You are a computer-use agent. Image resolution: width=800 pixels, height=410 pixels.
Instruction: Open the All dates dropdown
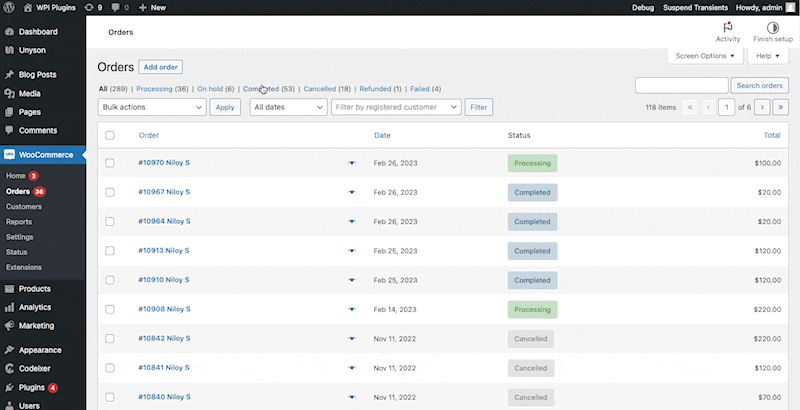(x=288, y=107)
